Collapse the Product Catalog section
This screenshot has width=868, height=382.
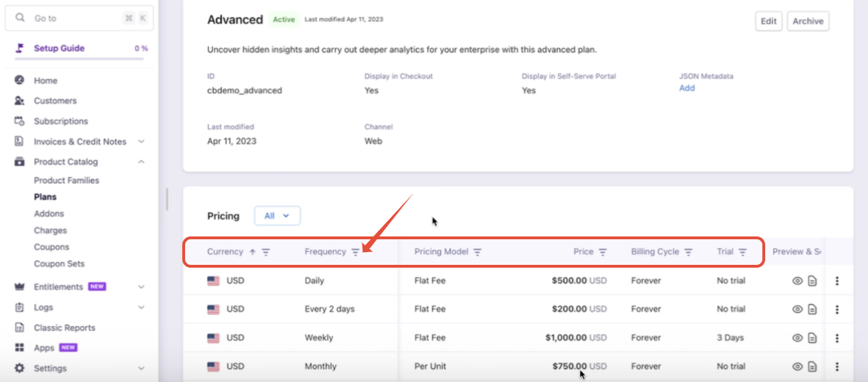pyautogui.click(x=141, y=162)
